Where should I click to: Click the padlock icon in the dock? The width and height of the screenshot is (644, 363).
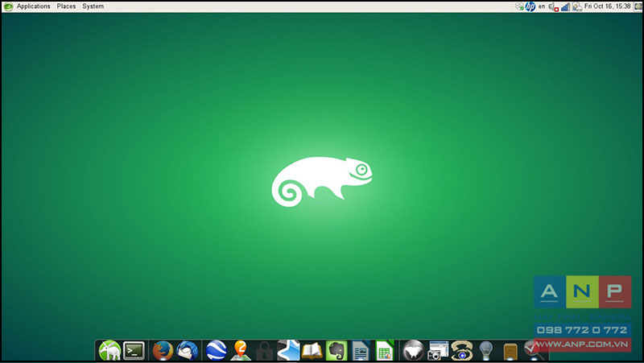tap(265, 352)
